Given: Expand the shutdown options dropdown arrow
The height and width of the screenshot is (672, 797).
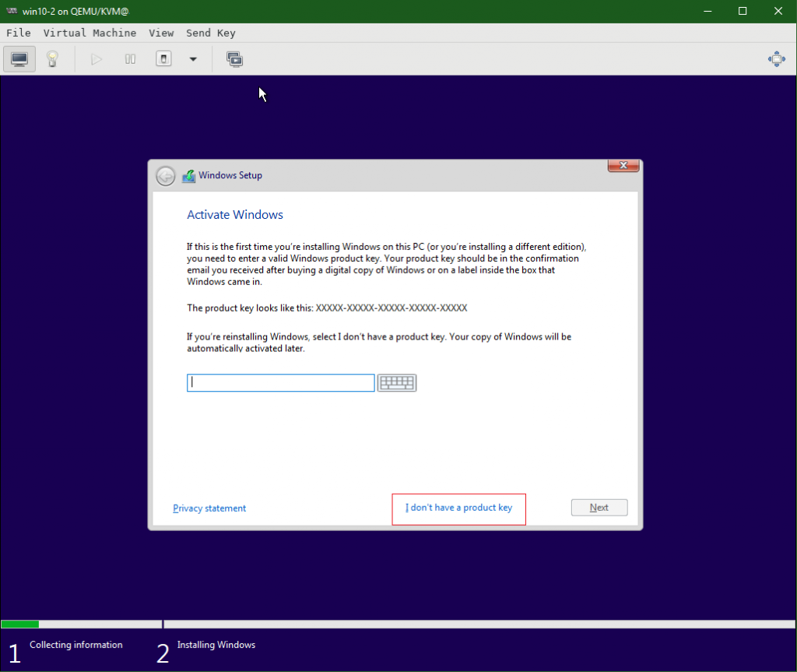Looking at the screenshot, I should [192, 58].
